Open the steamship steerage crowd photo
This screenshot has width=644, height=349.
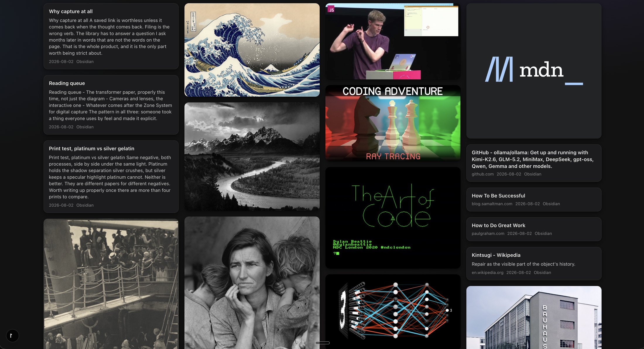(x=111, y=284)
